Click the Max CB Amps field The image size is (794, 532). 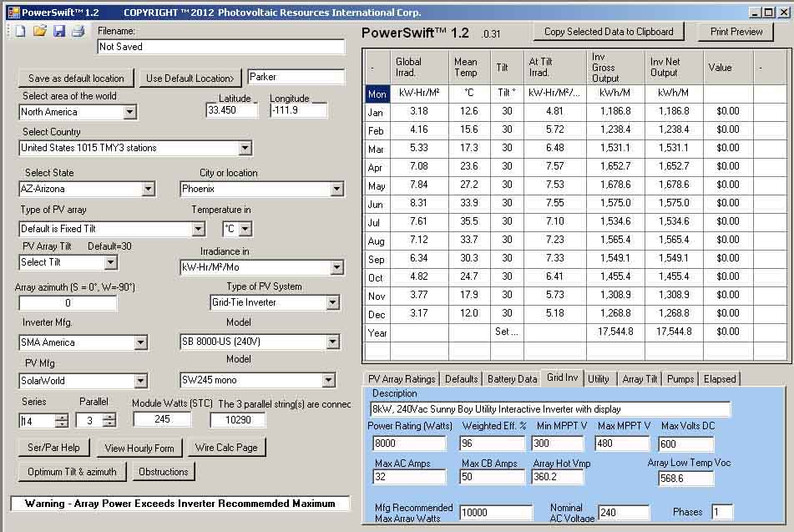pyautogui.click(x=493, y=477)
